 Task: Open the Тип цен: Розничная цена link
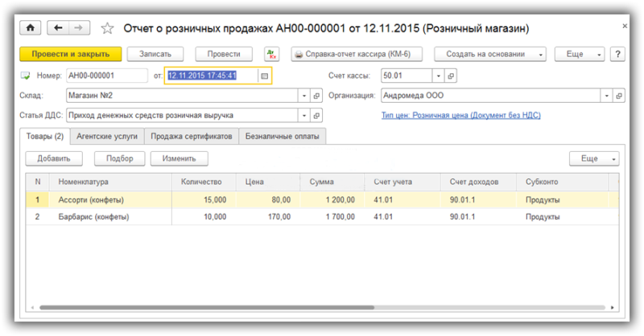coord(460,115)
